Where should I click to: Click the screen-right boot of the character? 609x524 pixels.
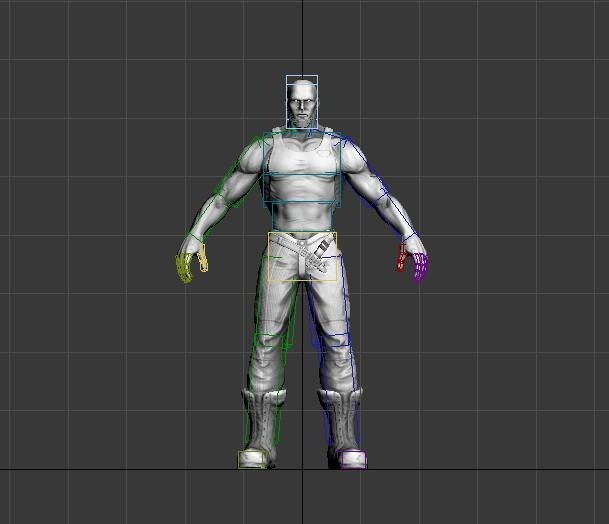(x=340, y=420)
